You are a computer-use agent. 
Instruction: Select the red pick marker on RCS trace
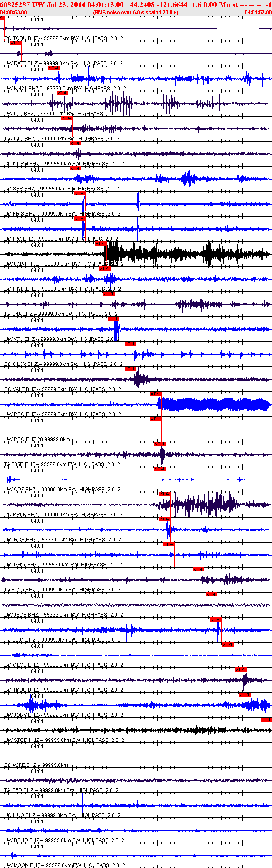coord(164,519)
